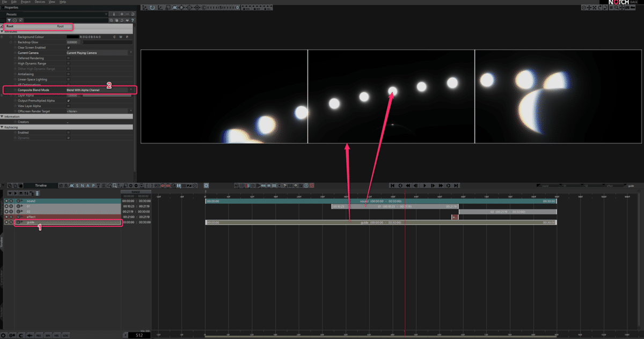Enable View Layer Alpha checkbox
This screenshot has height=339, width=644.
click(68, 106)
